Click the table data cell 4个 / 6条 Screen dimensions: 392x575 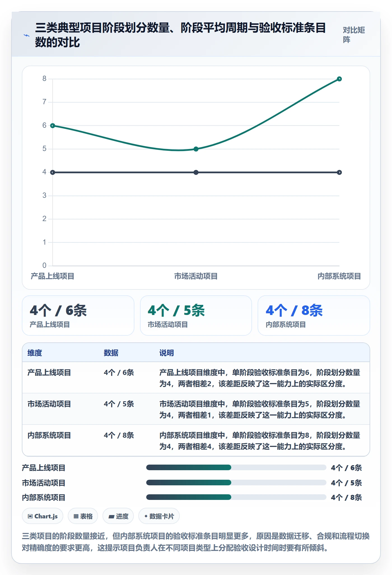[x=119, y=373]
